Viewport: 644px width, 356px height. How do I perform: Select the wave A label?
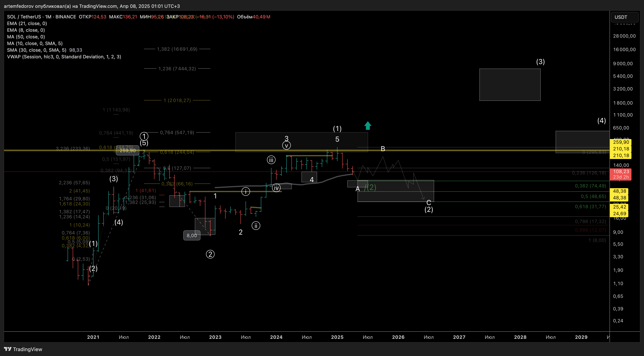(x=357, y=189)
